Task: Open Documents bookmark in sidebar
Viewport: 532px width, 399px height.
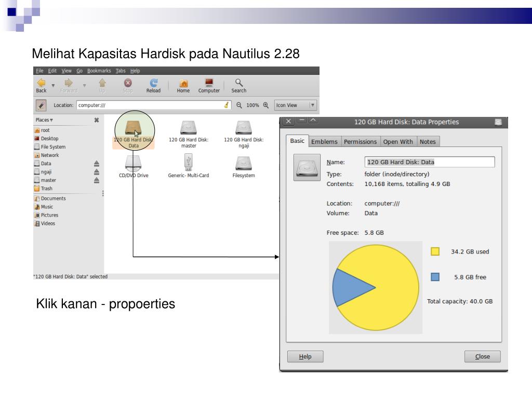Action: (50, 198)
